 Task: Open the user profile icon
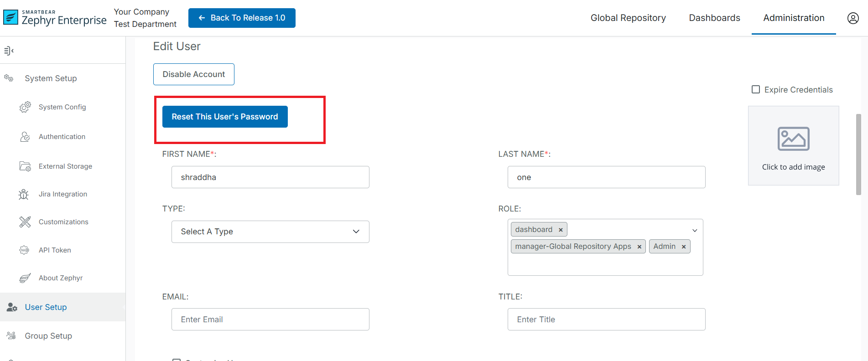[853, 18]
